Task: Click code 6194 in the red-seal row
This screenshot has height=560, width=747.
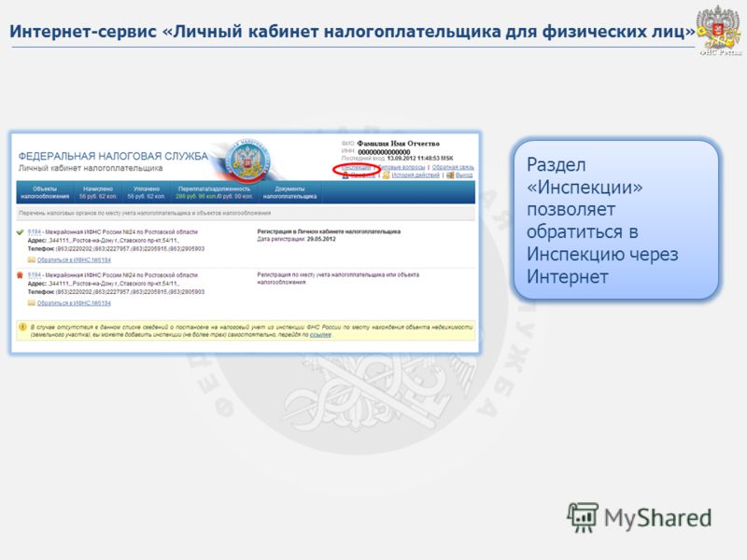Action: tap(35, 274)
